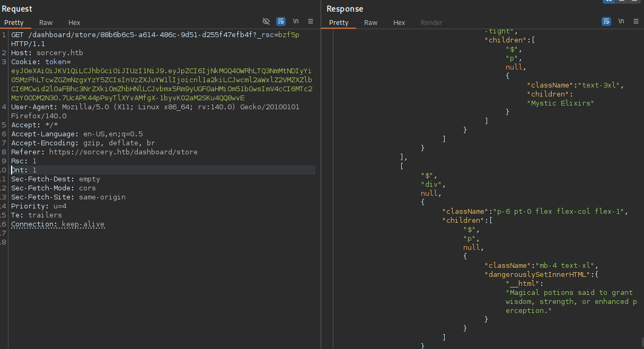This screenshot has height=349, width=644.
Task: Open the Response panel hamburger menu
Action: coord(636,22)
